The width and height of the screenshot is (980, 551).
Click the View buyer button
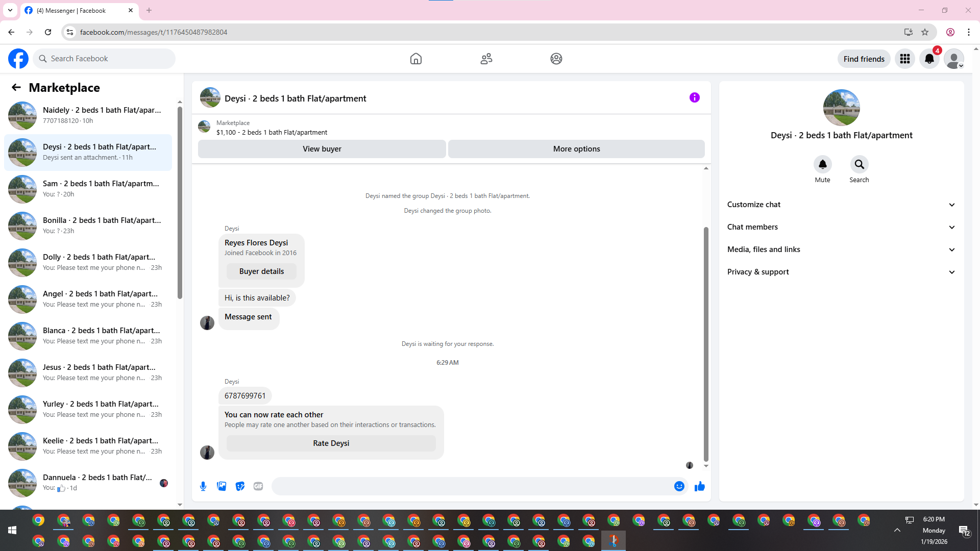click(x=322, y=149)
